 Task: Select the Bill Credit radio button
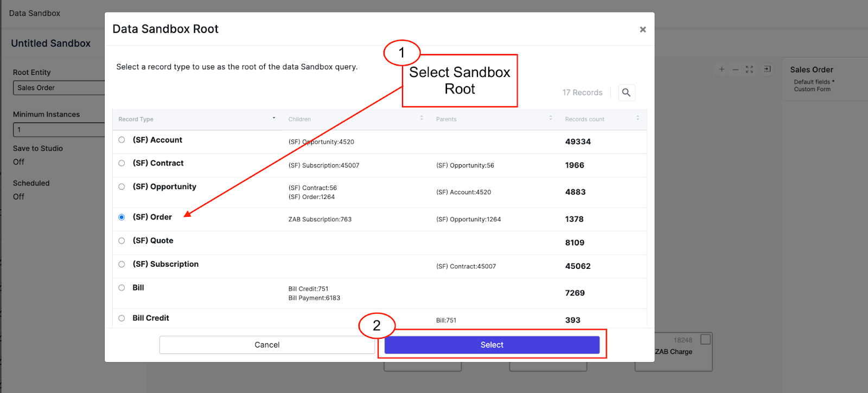pos(122,318)
